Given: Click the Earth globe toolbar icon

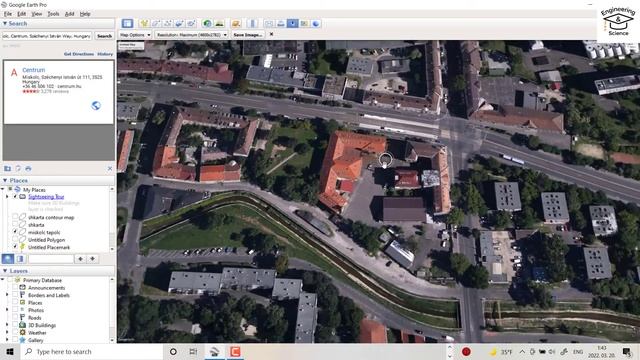Looking at the screenshot, I should click(x=316, y=24).
